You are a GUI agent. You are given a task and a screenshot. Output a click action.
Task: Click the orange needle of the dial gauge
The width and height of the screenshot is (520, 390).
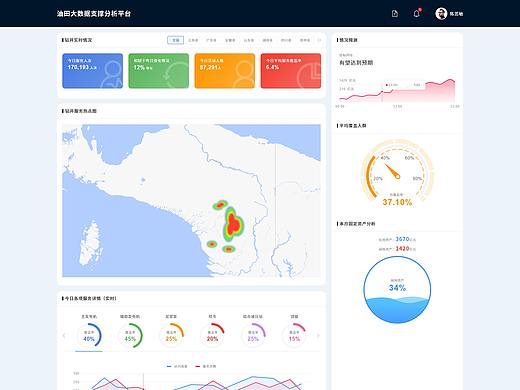pyautogui.click(x=392, y=171)
